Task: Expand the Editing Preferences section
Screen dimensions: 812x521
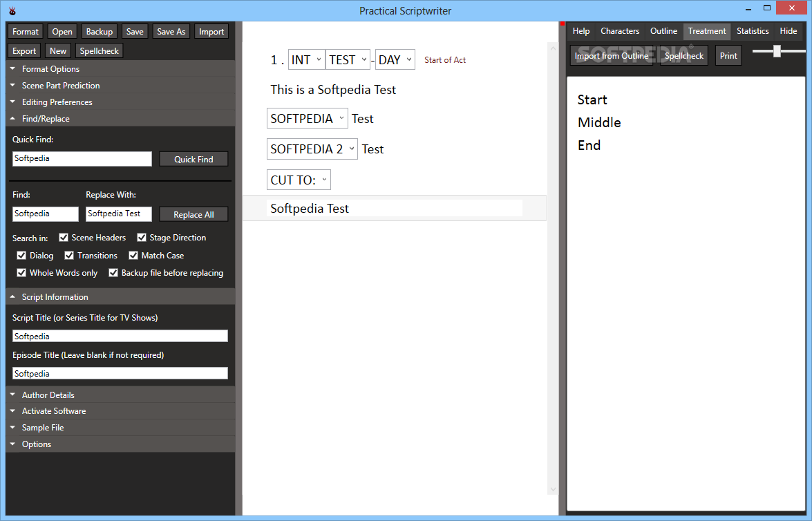Action: [120, 102]
